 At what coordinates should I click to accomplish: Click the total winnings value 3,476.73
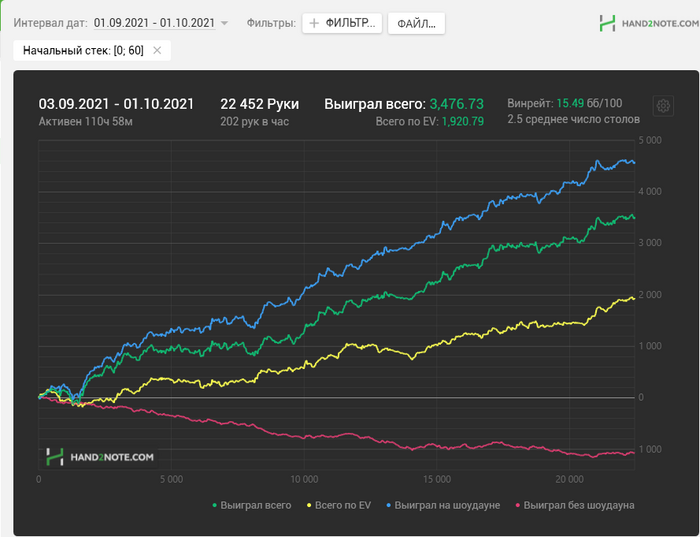[456, 104]
